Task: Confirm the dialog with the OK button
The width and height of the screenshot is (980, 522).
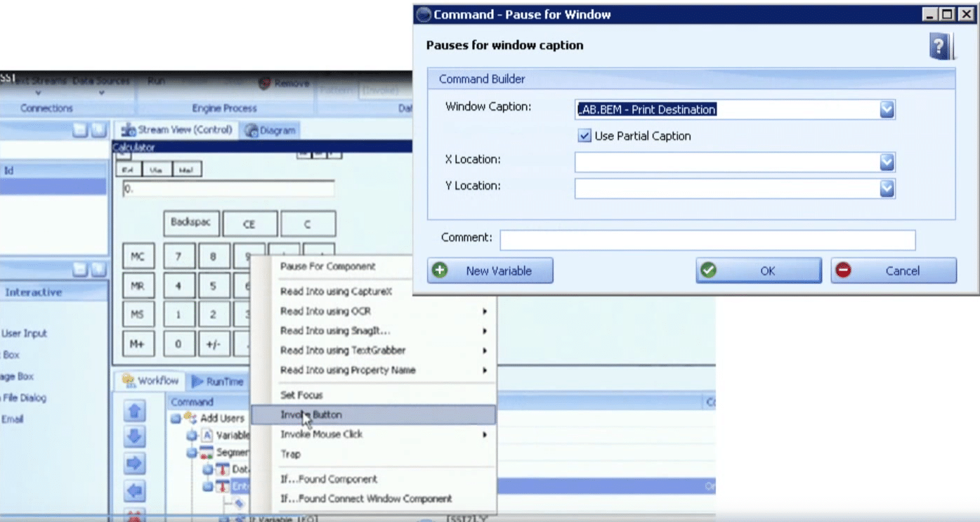Action: tap(758, 270)
